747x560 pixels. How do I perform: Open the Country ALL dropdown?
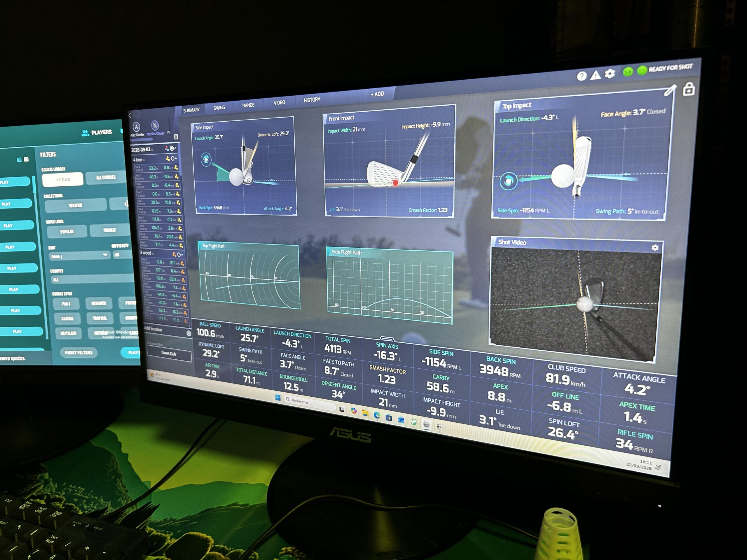pyautogui.click(x=93, y=279)
